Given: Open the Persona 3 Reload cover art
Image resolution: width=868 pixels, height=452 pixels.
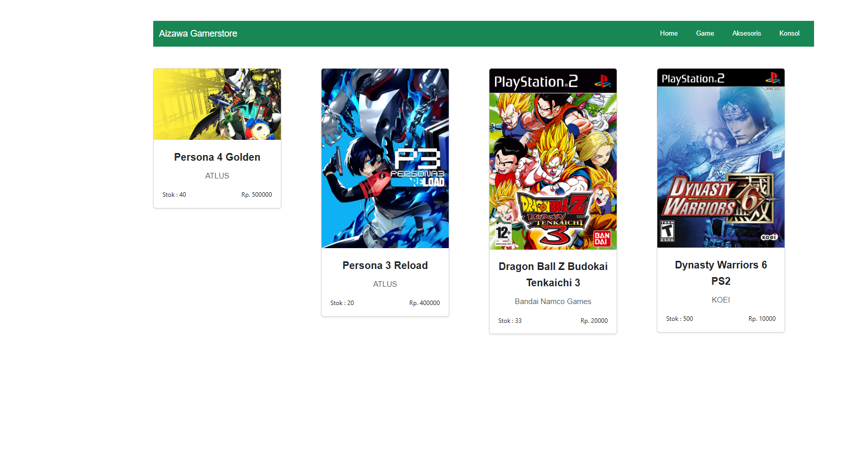Looking at the screenshot, I should pyautogui.click(x=385, y=158).
